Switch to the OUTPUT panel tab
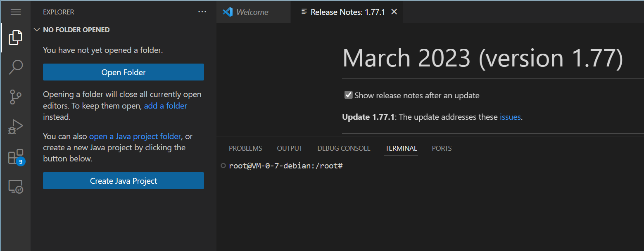Viewport: 644px width, 251px height. [x=290, y=148]
